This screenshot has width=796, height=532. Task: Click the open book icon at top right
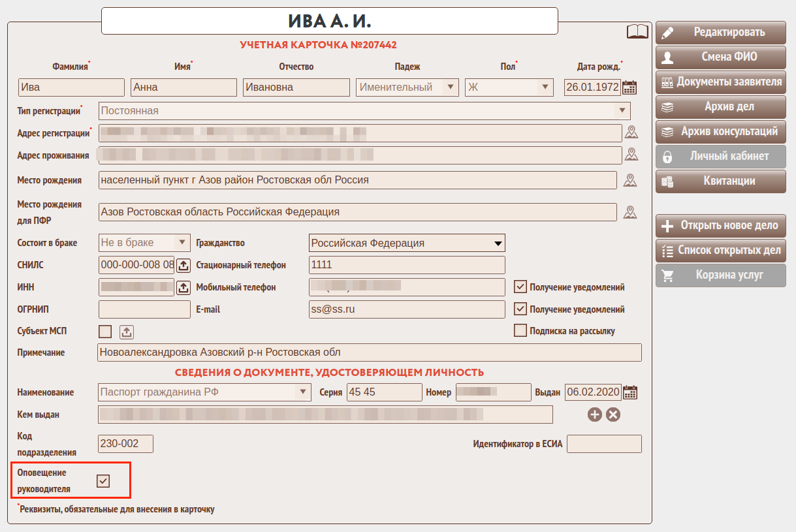click(x=637, y=31)
